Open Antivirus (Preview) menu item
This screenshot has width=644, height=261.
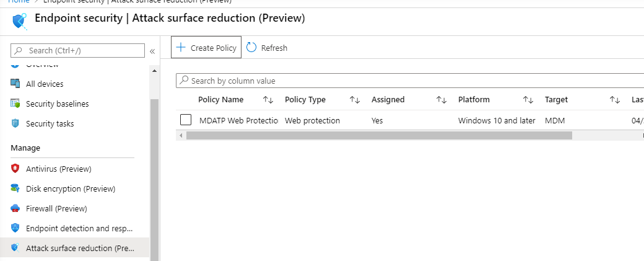tap(58, 169)
